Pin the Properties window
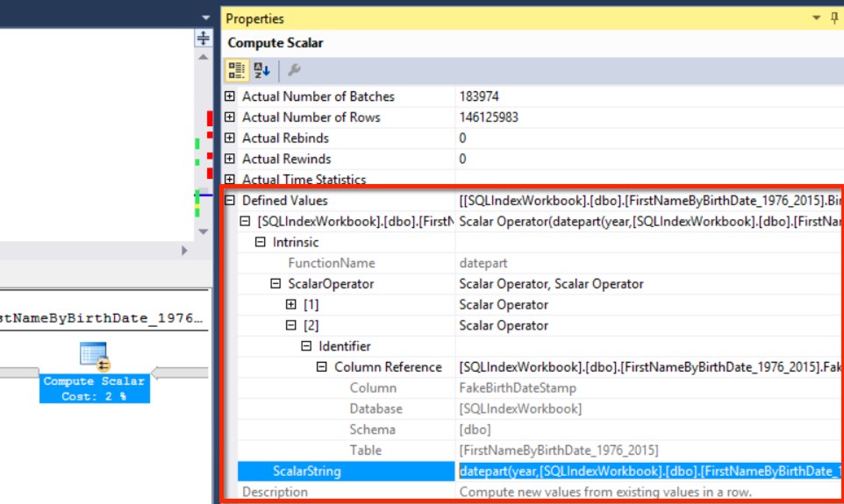 [833, 18]
